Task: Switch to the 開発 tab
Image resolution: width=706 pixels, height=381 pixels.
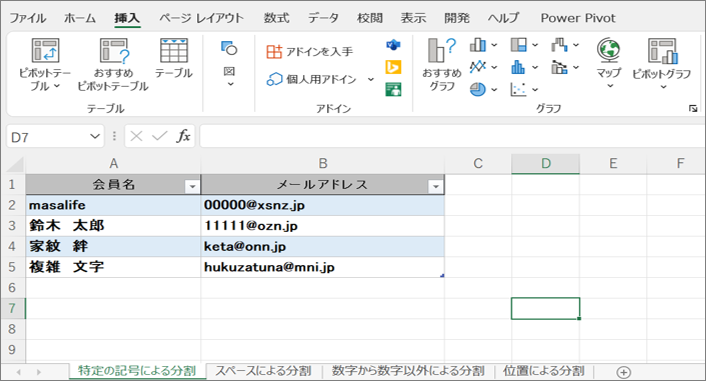Action: click(457, 18)
